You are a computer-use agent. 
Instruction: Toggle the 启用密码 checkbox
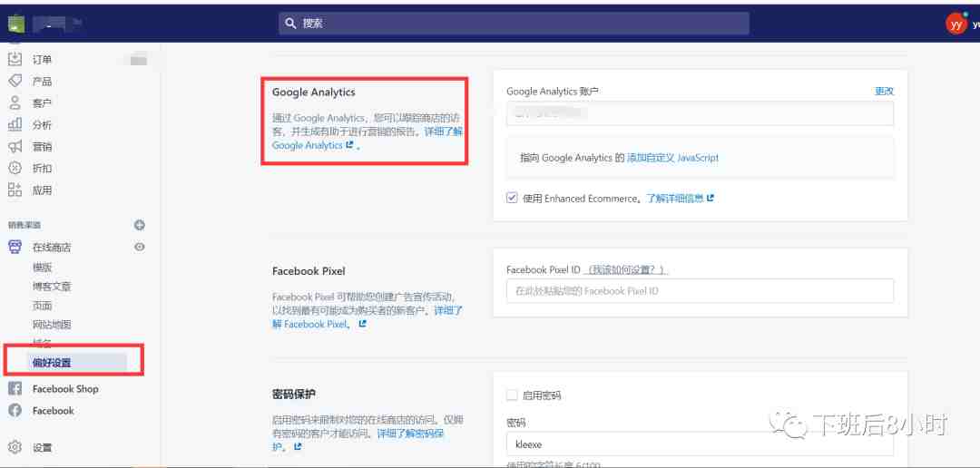coord(512,395)
